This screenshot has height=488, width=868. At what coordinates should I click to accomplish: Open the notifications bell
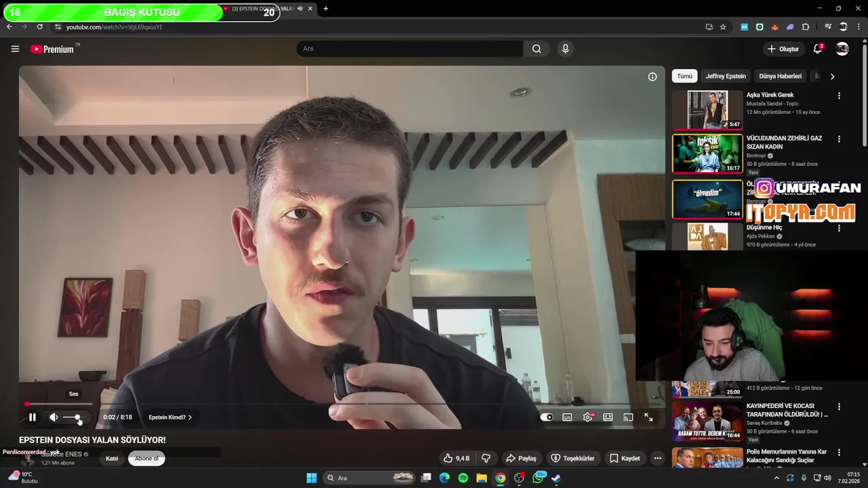[818, 49]
